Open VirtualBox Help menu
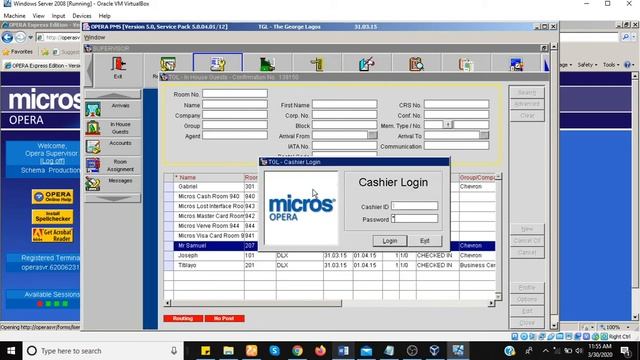The width and height of the screenshot is (640, 360). click(x=104, y=16)
